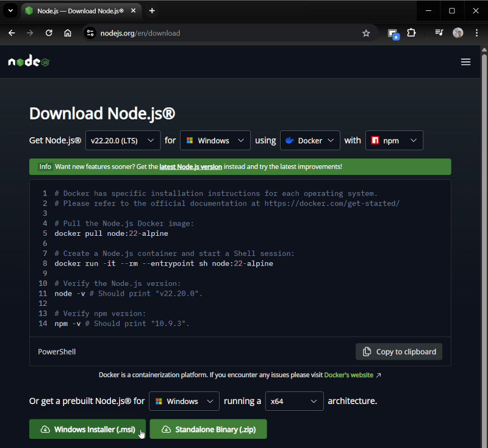488x448 pixels.
Task: Open the Chrome profile avatar
Action: 457,33
